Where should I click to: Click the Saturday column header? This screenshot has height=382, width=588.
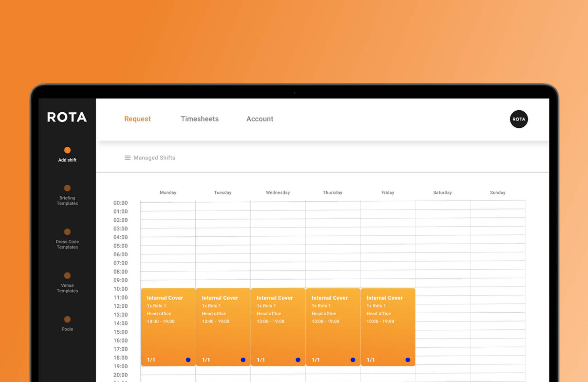point(443,193)
